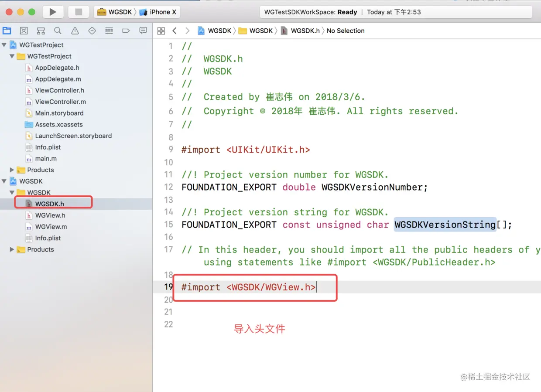Open the related items grid menu
This screenshot has width=541, height=392.
pos(161,31)
